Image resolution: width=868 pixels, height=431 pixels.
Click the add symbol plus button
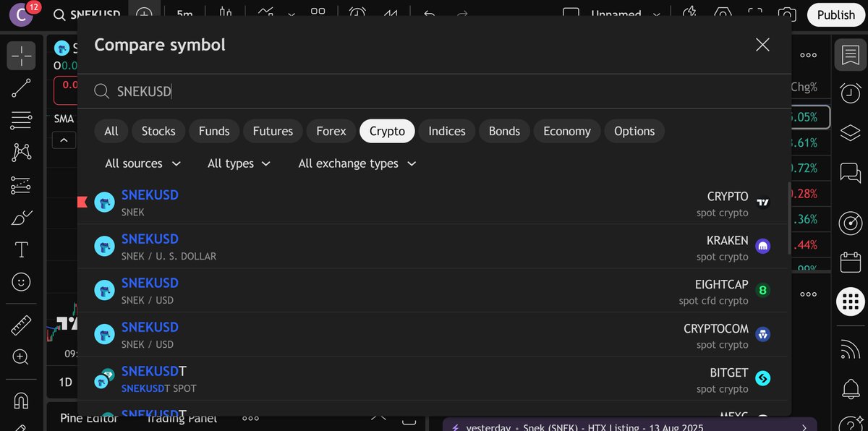coord(145,14)
